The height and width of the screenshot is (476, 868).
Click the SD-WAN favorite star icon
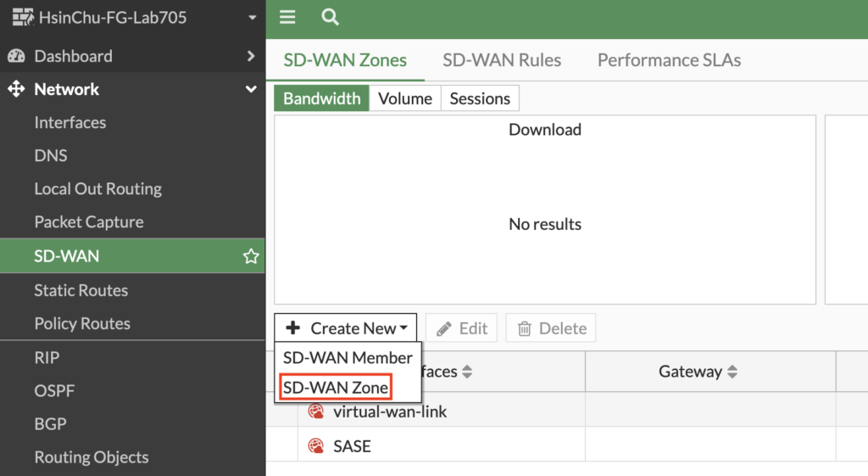(x=251, y=256)
